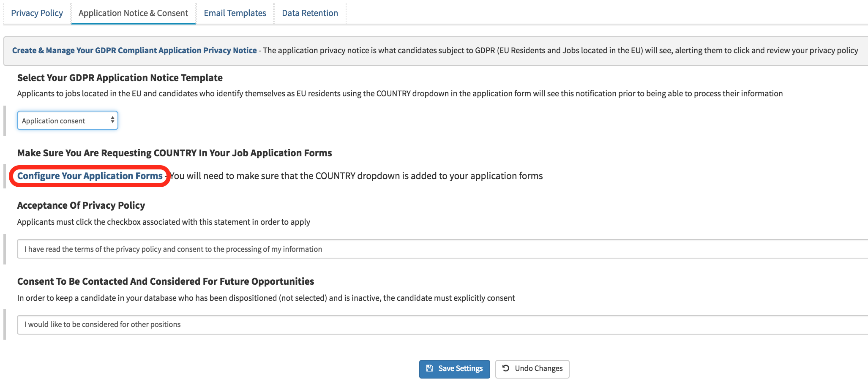Go to the Data Retention tab
Image resolution: width=868 pixels, height=387 pixels.
point(310,13)
